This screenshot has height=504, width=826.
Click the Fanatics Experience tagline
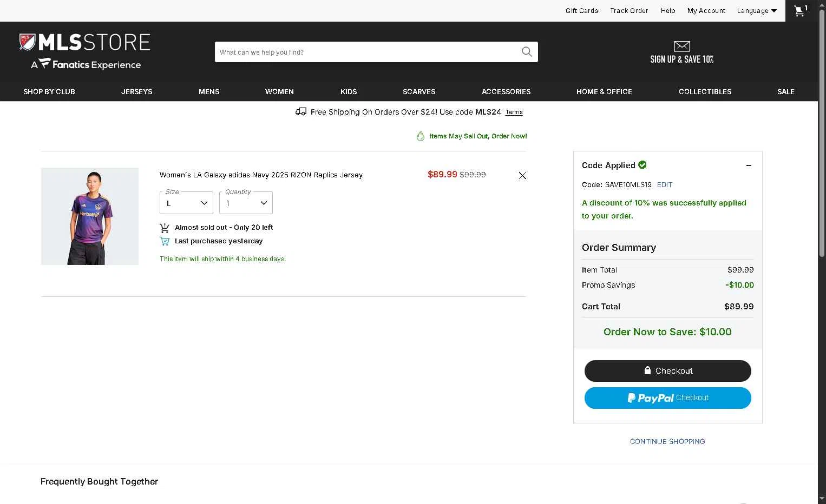click(x=86, y=64)
